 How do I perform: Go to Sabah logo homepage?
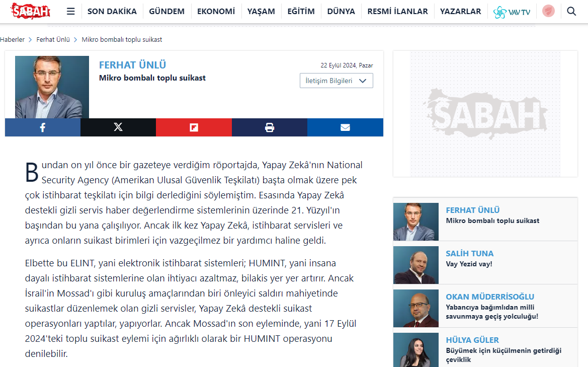[x=31, y=11]
